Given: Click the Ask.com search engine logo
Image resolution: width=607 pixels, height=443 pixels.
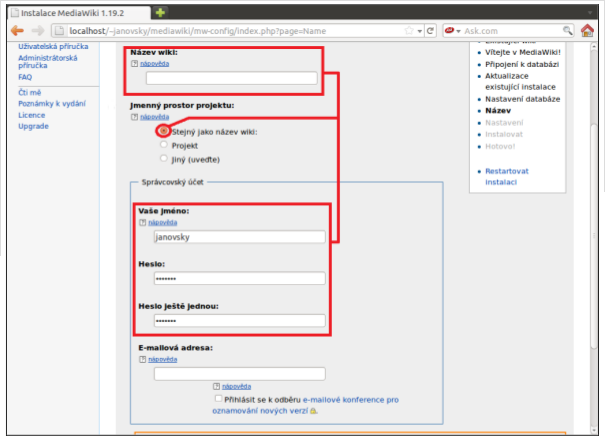Looking at the screenshot, I should point(449,31).
